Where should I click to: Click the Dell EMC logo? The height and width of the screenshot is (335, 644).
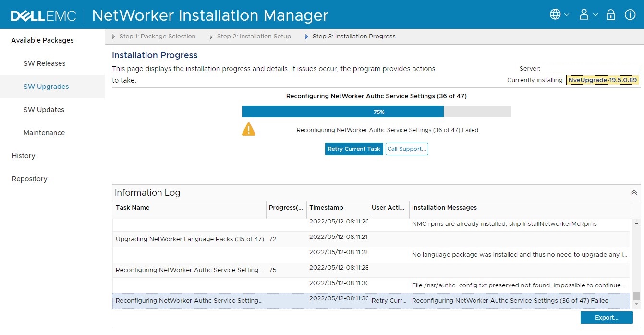click(43, 15)
